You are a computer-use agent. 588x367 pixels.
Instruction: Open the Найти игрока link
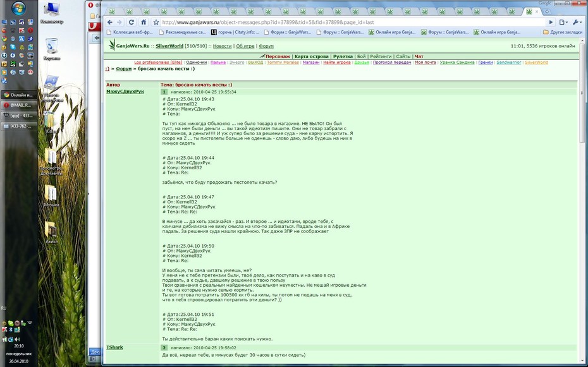(337, 63)
